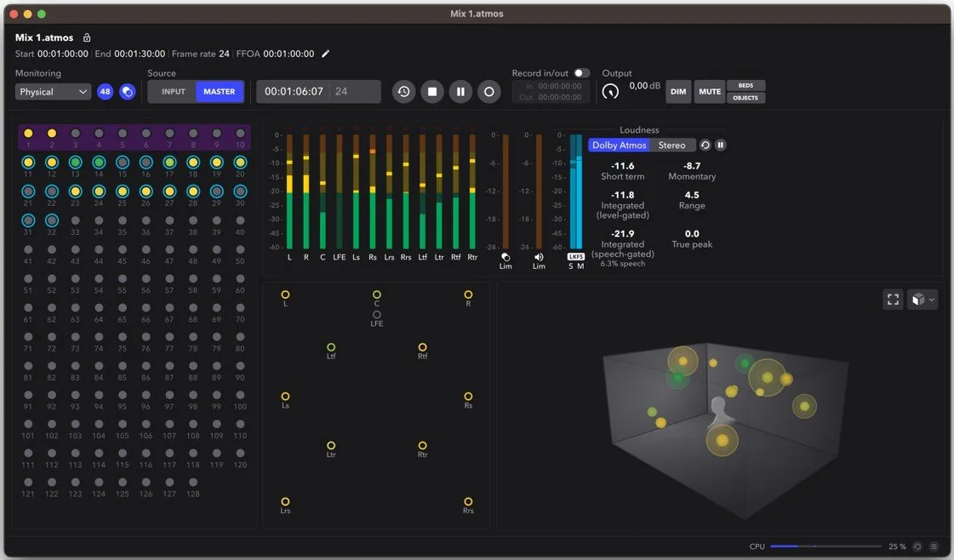Click the C speaker in the layout

[x=377, y=294]
